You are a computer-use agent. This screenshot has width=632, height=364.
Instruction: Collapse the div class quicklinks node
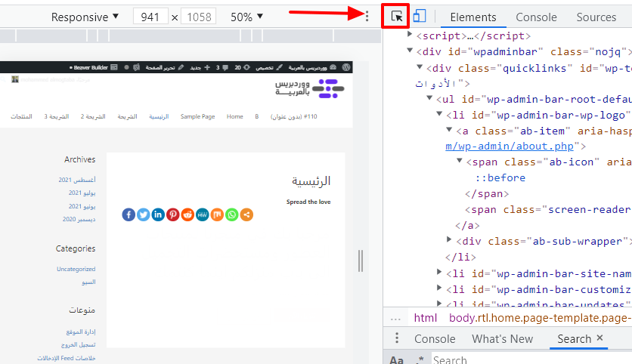(x=420, y=67)
